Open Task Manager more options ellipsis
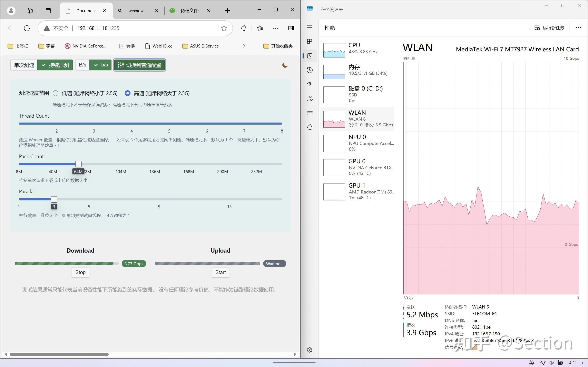This screenshot has width=588, height=367. [x=578, y=28]
